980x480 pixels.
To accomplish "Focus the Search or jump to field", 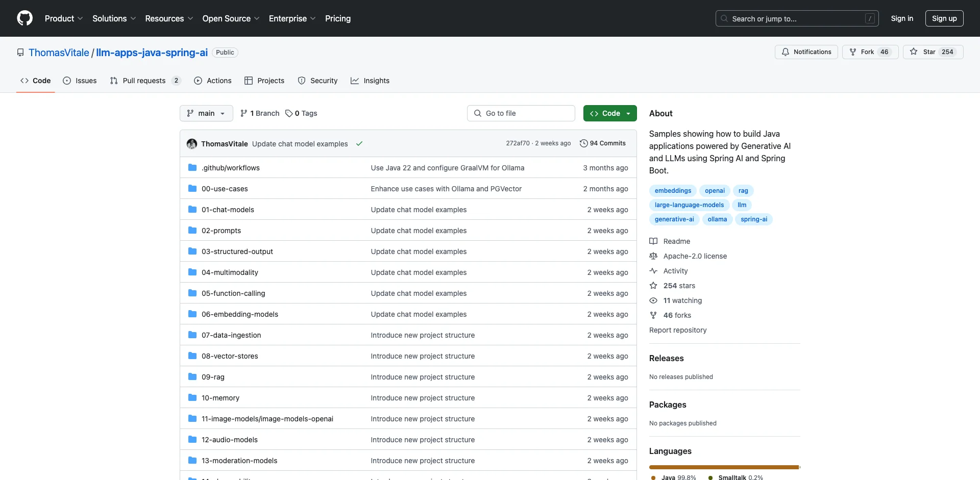I will [x=797, y=18].
